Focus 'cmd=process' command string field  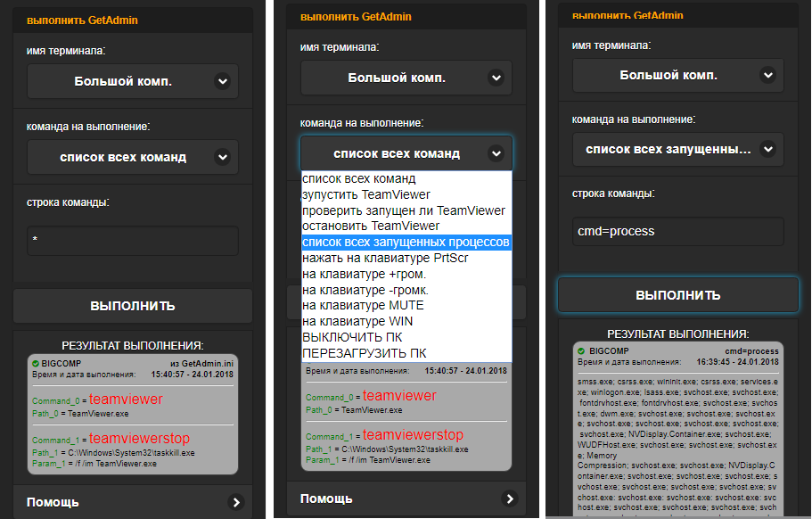click(x=678, y=231)
